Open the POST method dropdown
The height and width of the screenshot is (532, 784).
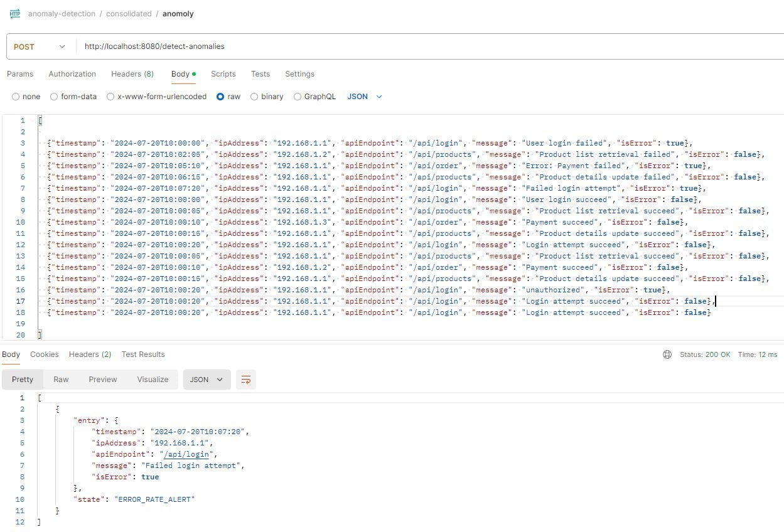pos(39,46)
